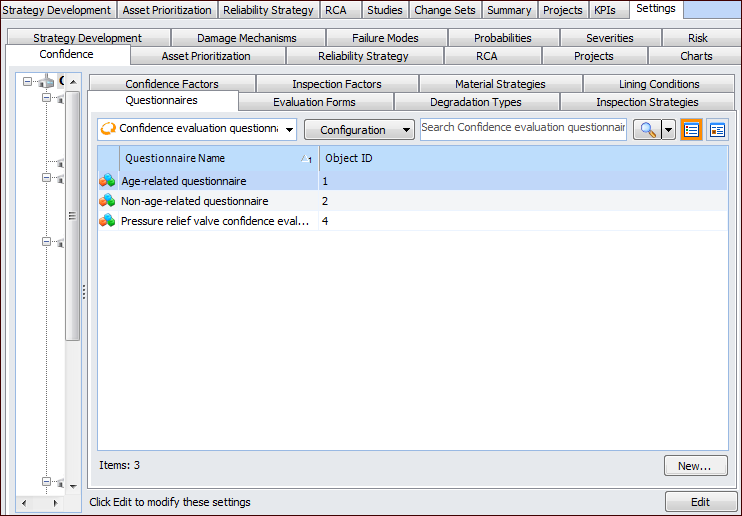Select Age-related questionnaire row
Viewport: 742px width, 516px height.
tap(412, 181)
